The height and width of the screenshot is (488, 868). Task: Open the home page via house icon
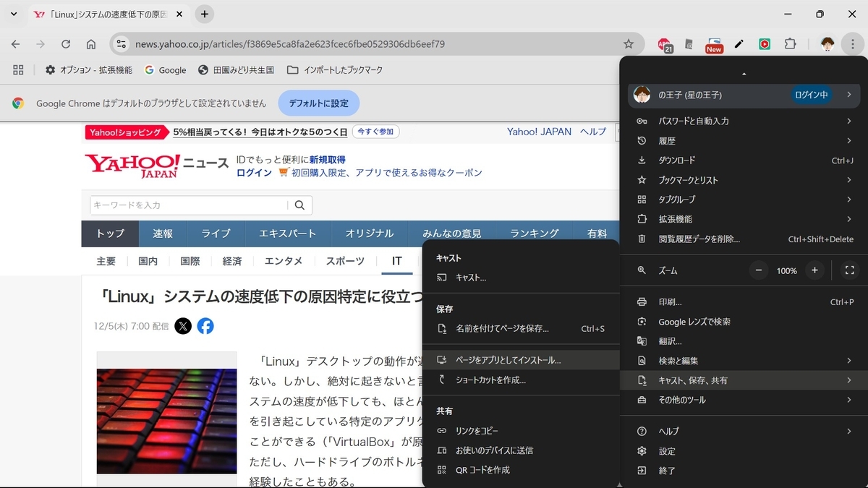[91, 44]
